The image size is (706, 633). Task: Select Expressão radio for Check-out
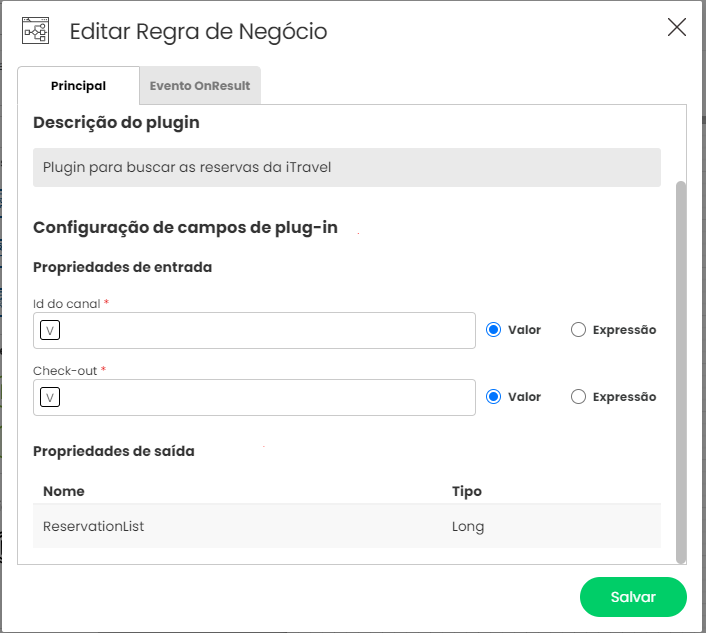578,397
